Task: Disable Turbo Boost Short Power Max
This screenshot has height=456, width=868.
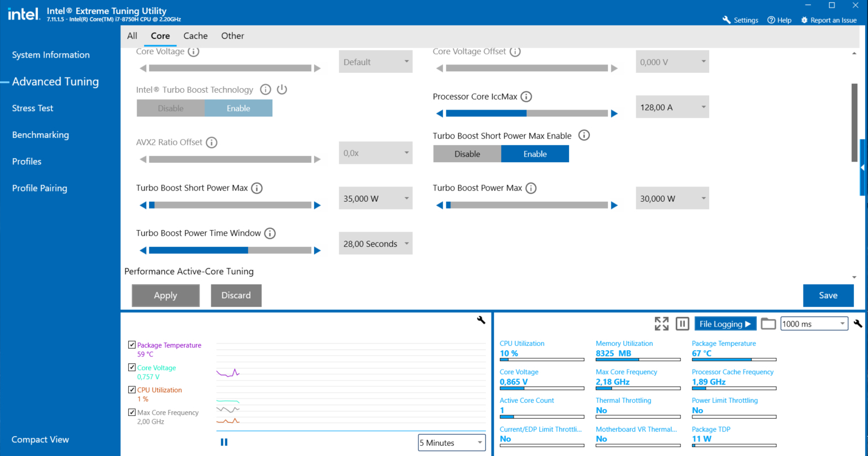Action: click(x=467, y=154)
